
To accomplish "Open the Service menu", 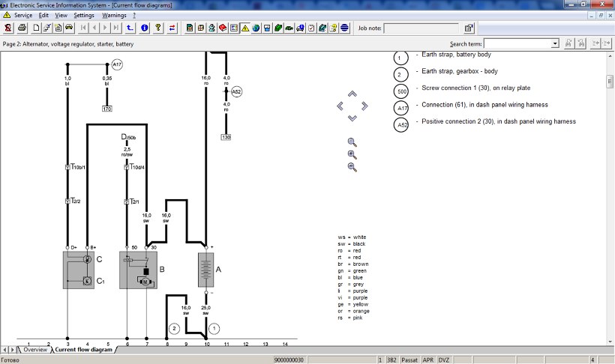I will click(x=23, y=15).
